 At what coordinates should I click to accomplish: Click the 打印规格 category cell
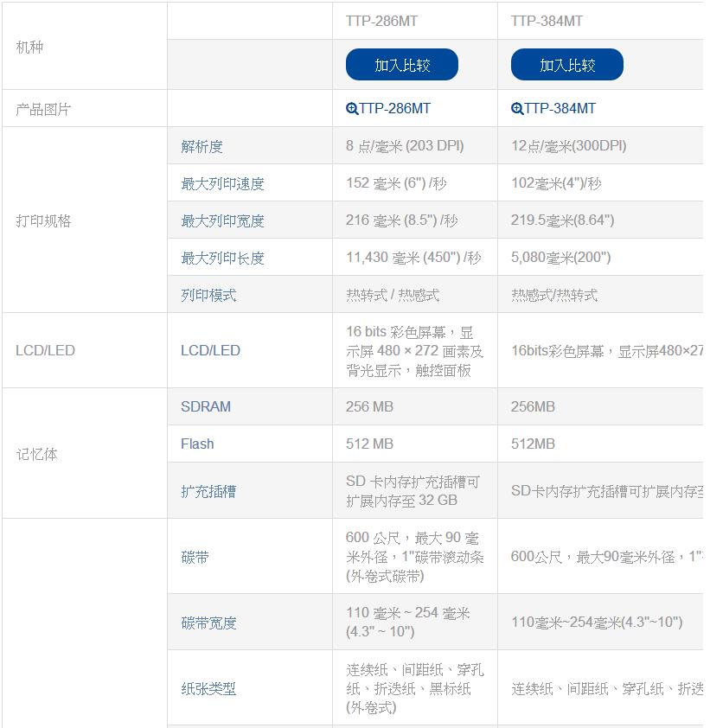tap(43, 221)
